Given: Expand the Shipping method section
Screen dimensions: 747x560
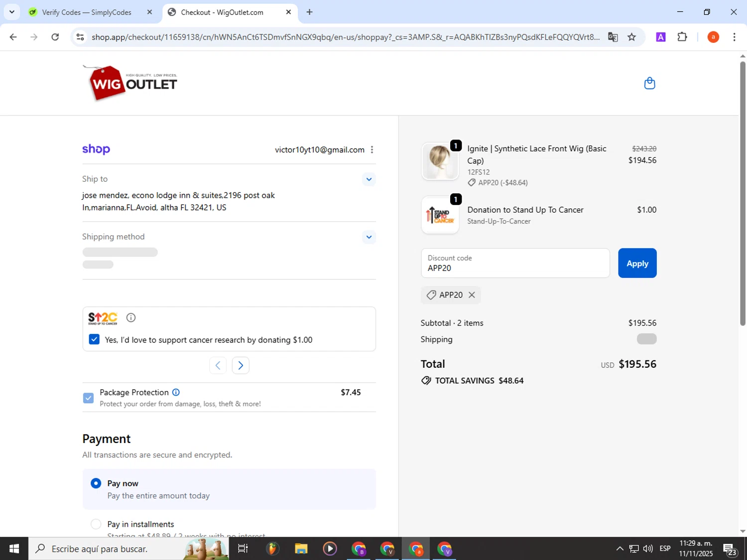Looking at the screenshot, I should coord(369,237).
